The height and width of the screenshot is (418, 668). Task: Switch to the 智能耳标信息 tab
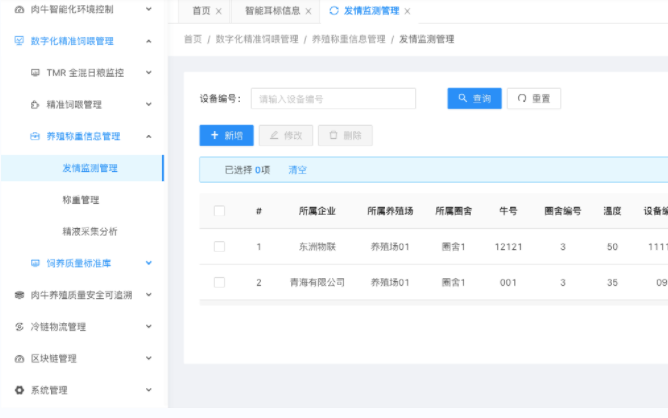[272, 11]
